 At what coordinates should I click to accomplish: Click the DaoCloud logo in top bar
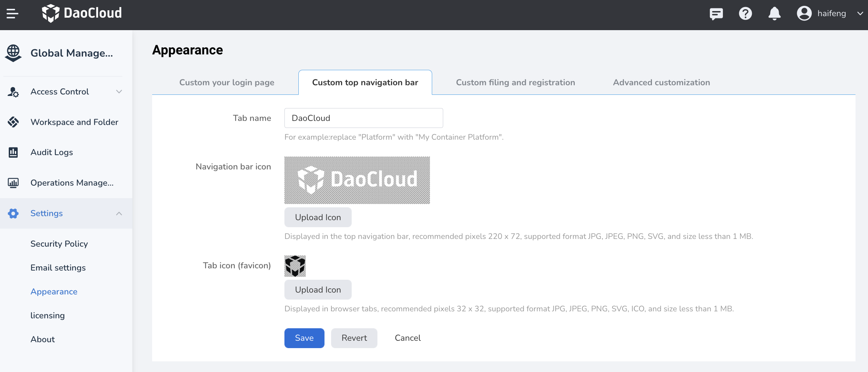(82, 13)
